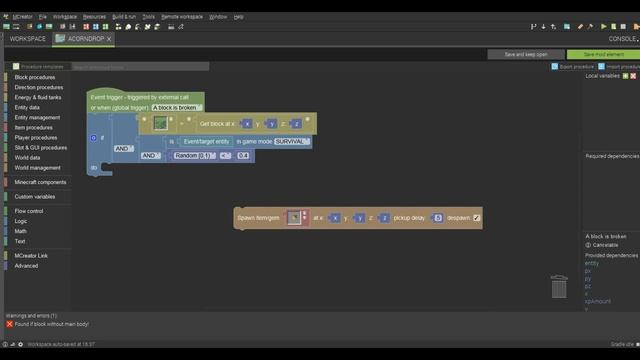640x360 pixels.
Task: Click the search procedure blocks field
Action: pyautogui.click(x=141, y=67)
